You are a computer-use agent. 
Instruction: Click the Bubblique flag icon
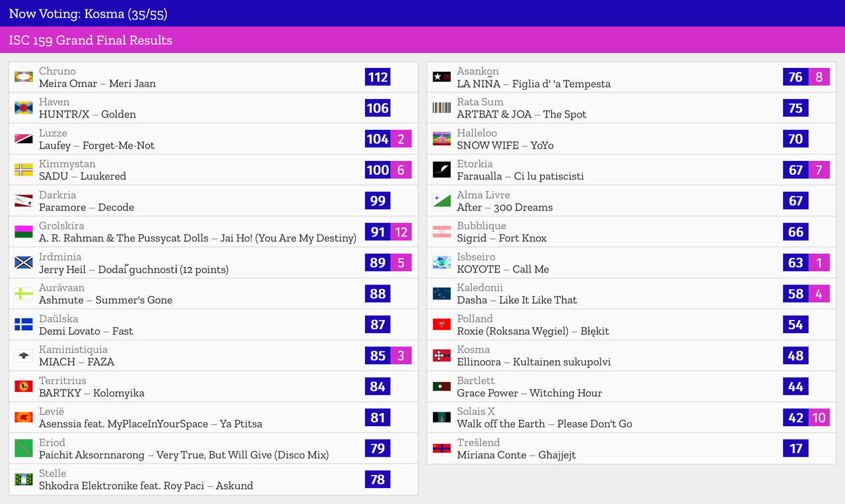442,232
